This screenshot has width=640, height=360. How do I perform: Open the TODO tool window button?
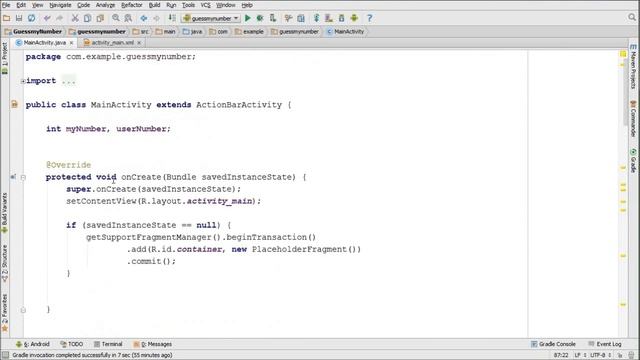[x=71, y=344]
